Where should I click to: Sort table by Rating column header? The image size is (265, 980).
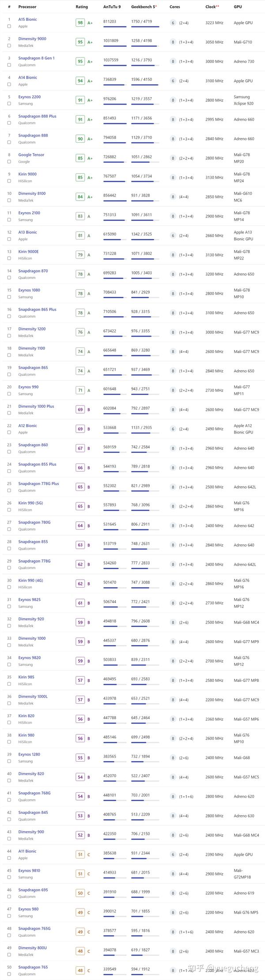coord(82,7)
